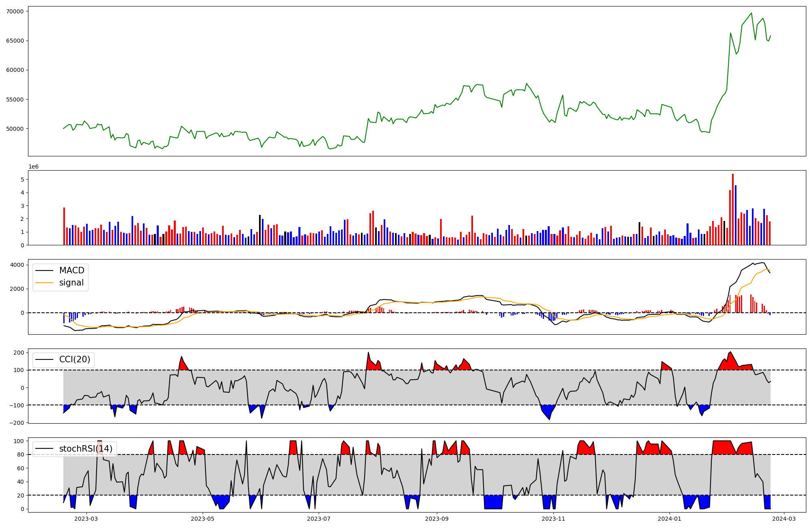The image size is (812, 528).
Task: Click the 50000 price axis tick label
Action: [x=15, y=129]
